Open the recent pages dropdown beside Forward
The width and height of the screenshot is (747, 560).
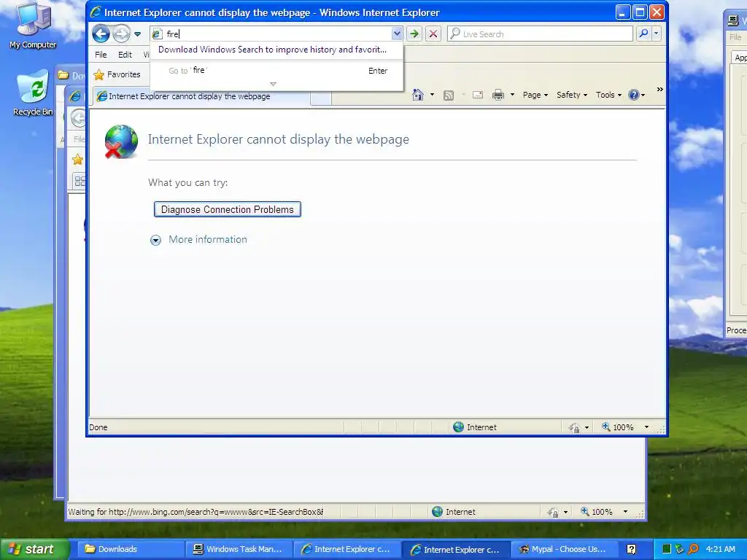click(x=138, y=34)
